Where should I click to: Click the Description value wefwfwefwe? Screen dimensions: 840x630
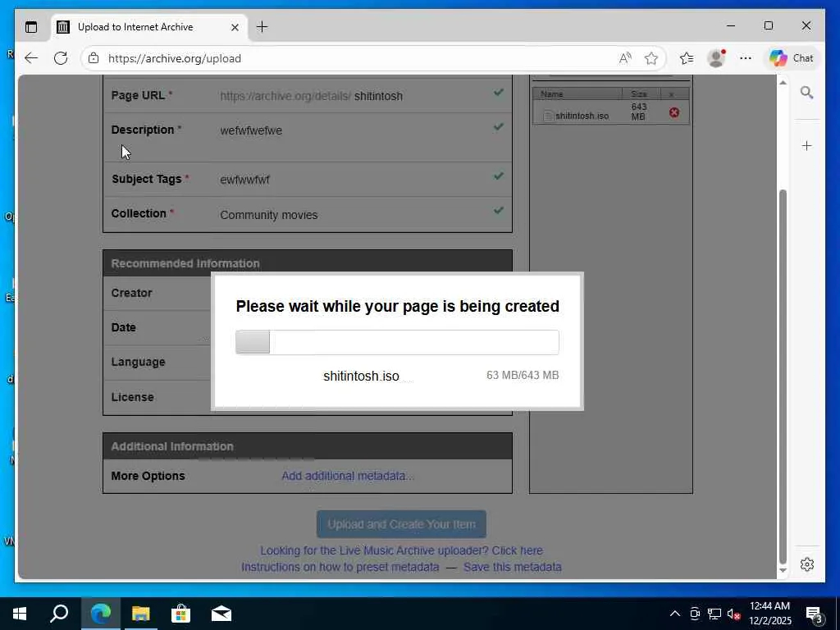click(x=251, y=130)
